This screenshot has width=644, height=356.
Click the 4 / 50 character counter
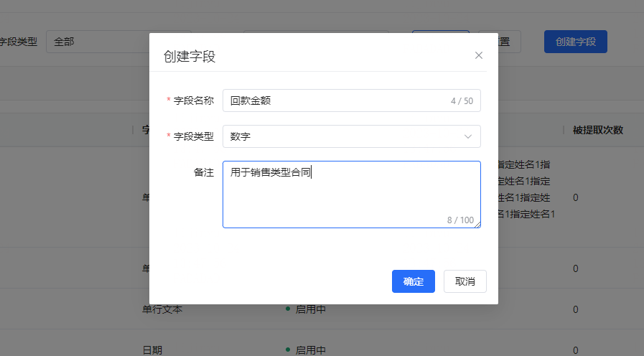tap(462, 101)
